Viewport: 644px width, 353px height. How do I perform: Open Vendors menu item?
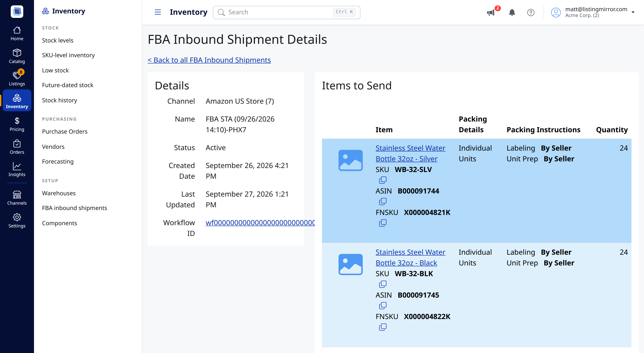53,147
